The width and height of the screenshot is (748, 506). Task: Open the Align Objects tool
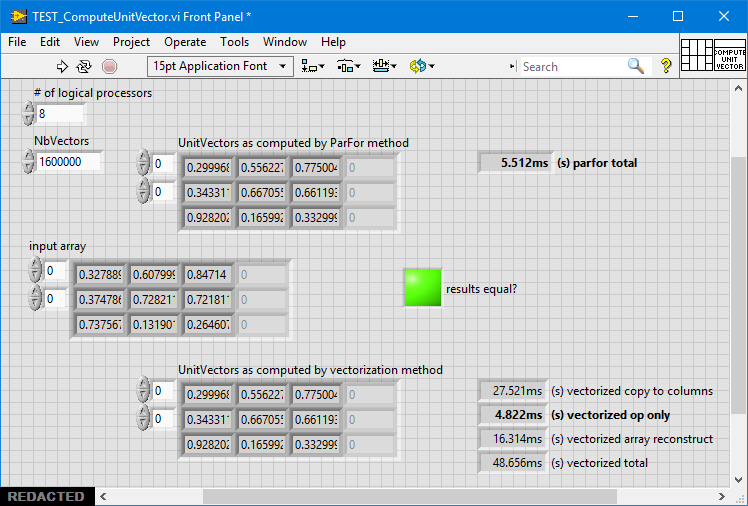point(313,66)
